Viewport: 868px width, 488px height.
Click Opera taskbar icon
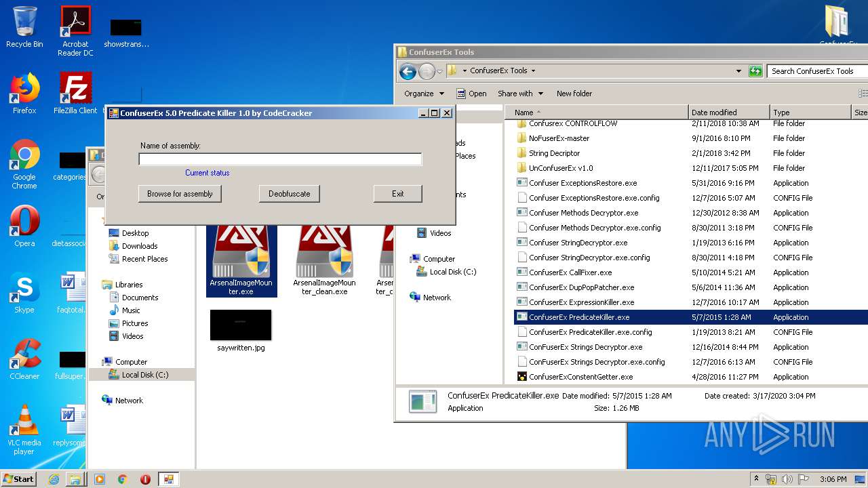145,479
